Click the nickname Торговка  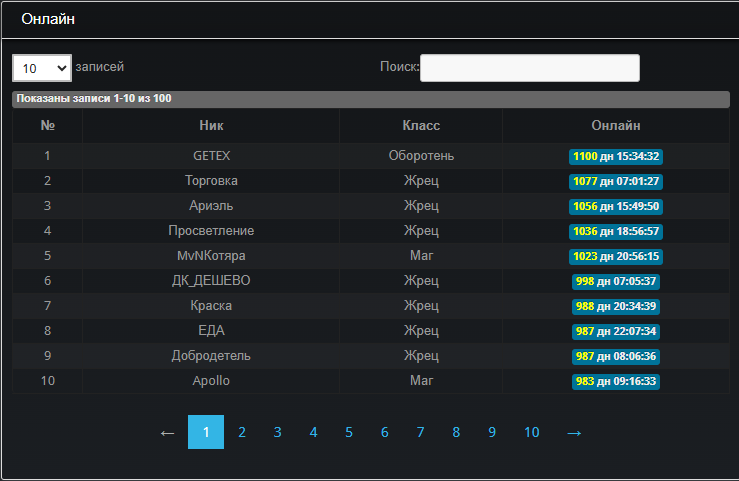(211, 181)
